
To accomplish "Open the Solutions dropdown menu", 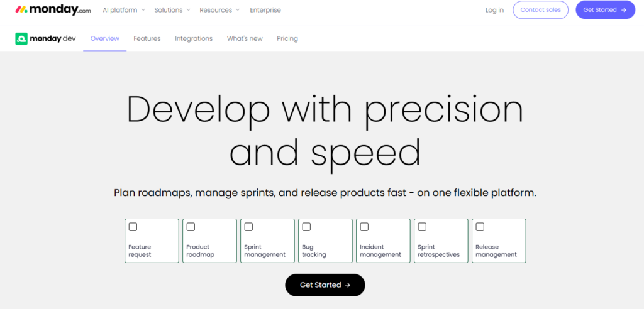I will click(x=172, y=10).
